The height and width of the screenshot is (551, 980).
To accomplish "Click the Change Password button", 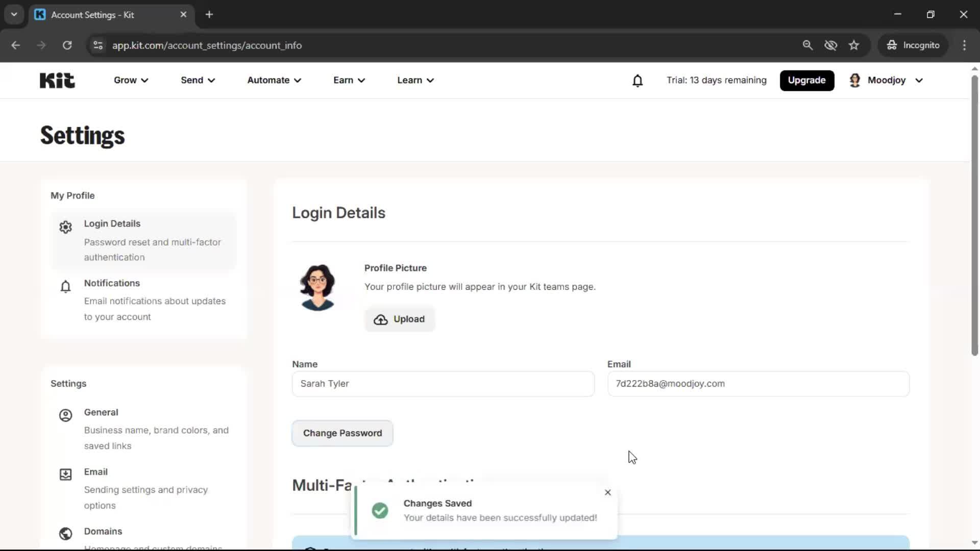I will [342, 433].
